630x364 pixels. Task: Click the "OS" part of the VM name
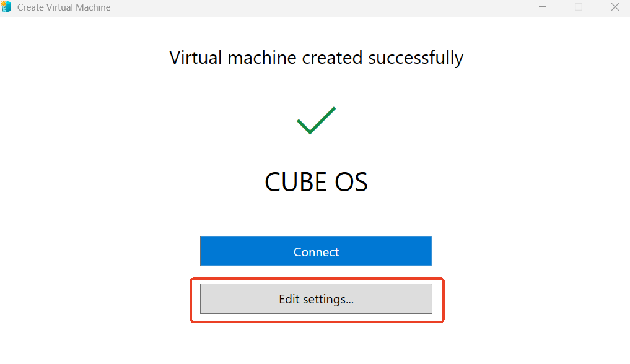pyautogui.click(x=351, y=182)
